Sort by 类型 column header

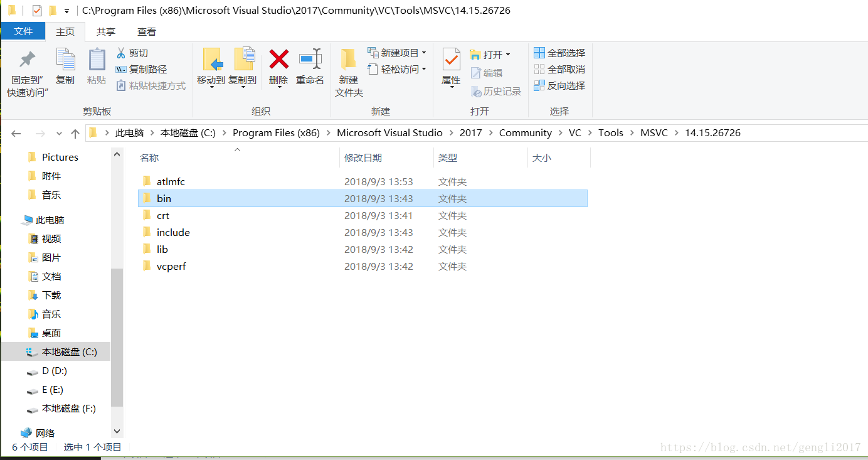click(x=448, y=158)
